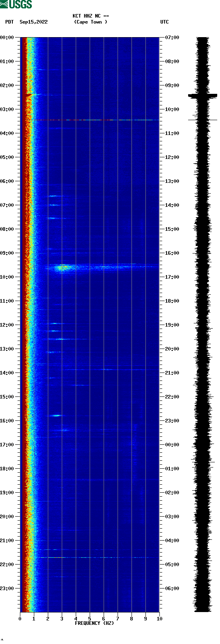Click the bright 3 Hz burst before 10:00 PDT

click(63, 268)
